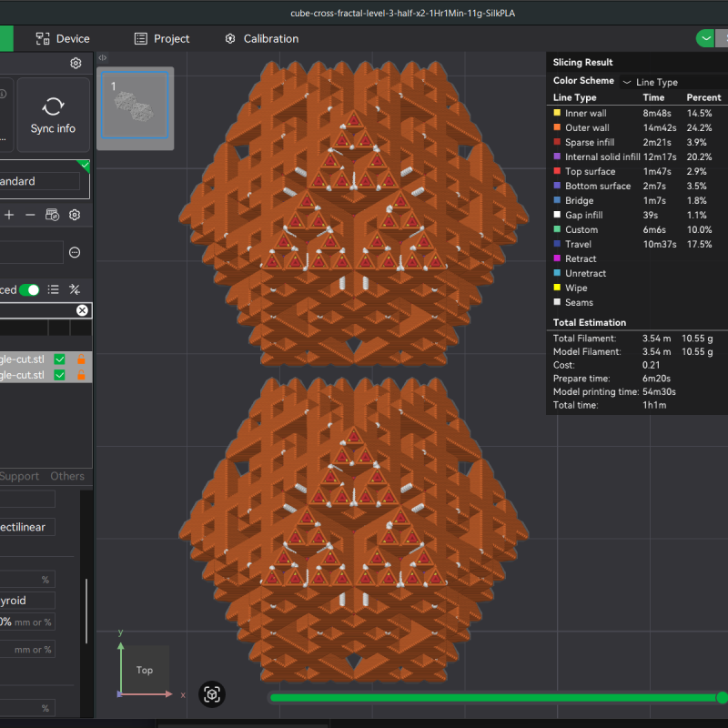Open the Line Type color scheme dropdown
The height and width of the screenshot is (728, 728).
[657, 81]
